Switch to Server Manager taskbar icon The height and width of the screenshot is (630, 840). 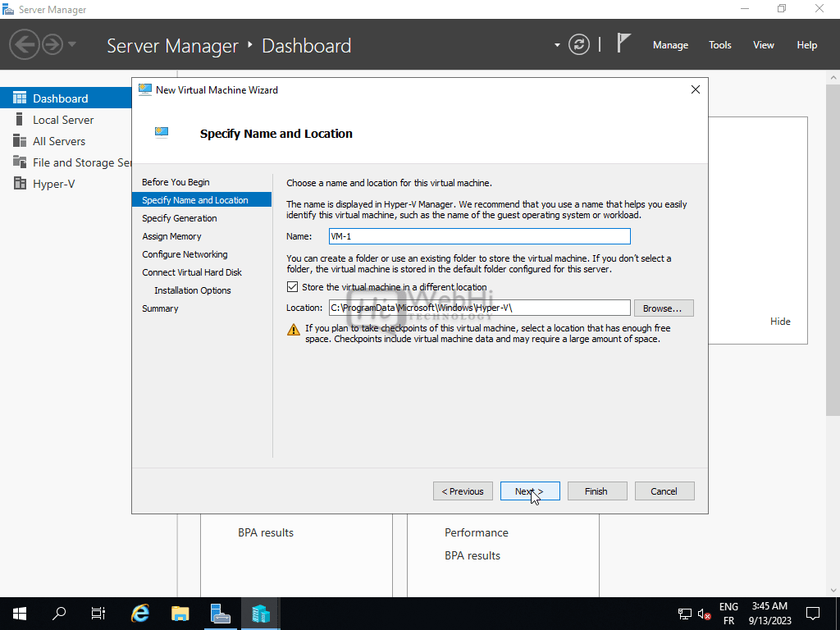pos(220,614)
